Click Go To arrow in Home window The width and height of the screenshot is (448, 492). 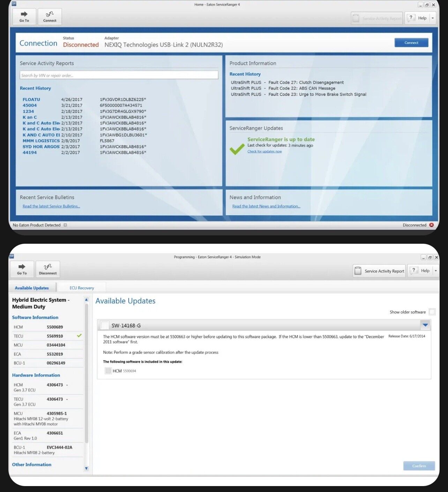pyautogui.click(x=24, y=16)
